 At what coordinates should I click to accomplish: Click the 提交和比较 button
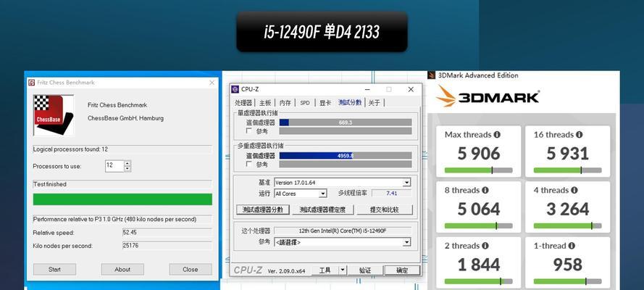(x=385, y=210)
